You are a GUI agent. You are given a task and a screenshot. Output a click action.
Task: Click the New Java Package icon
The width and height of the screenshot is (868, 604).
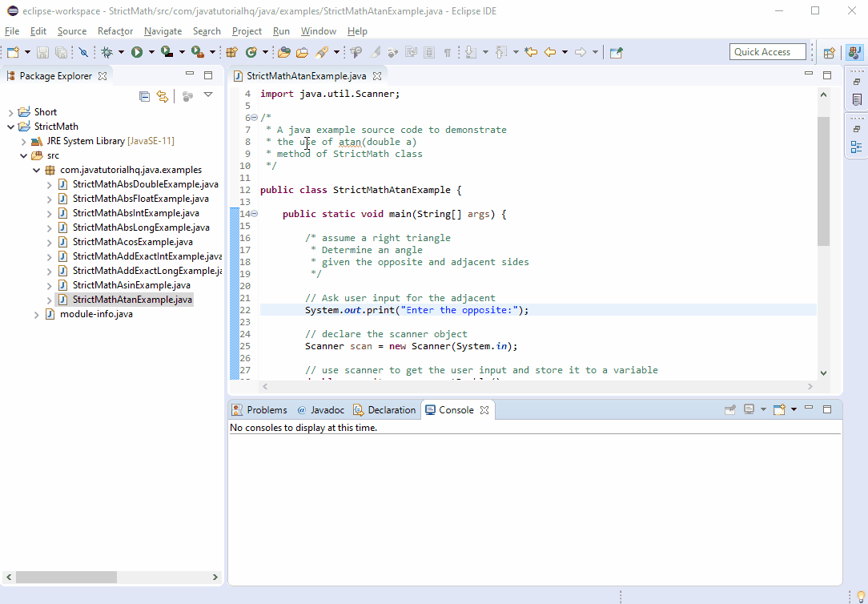click(x=232, y=52)
